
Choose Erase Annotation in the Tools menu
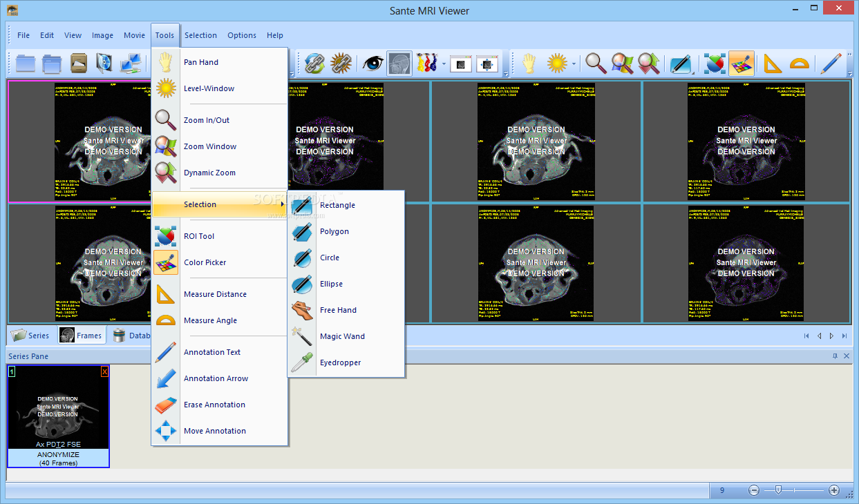[219, 405]
